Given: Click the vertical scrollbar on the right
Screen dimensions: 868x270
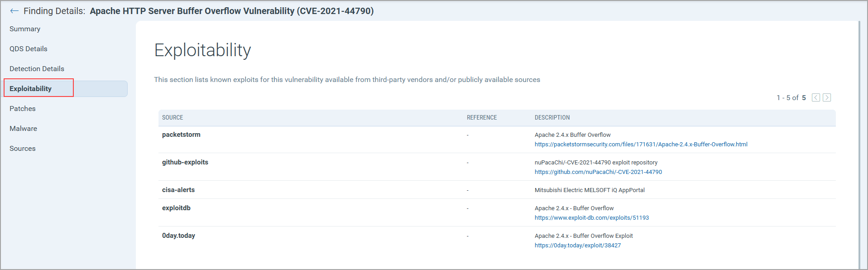Looking at the screenshot, I should 859,136.
